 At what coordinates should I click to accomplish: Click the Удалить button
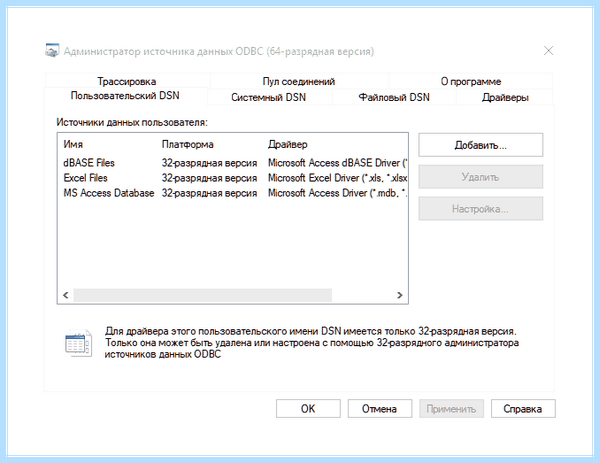[x=481, y=177]
